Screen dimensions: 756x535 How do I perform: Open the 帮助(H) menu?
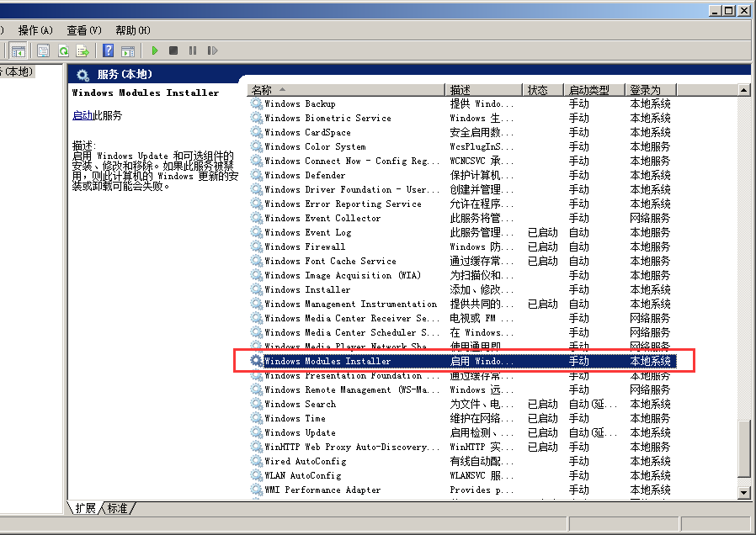point(133,30)
